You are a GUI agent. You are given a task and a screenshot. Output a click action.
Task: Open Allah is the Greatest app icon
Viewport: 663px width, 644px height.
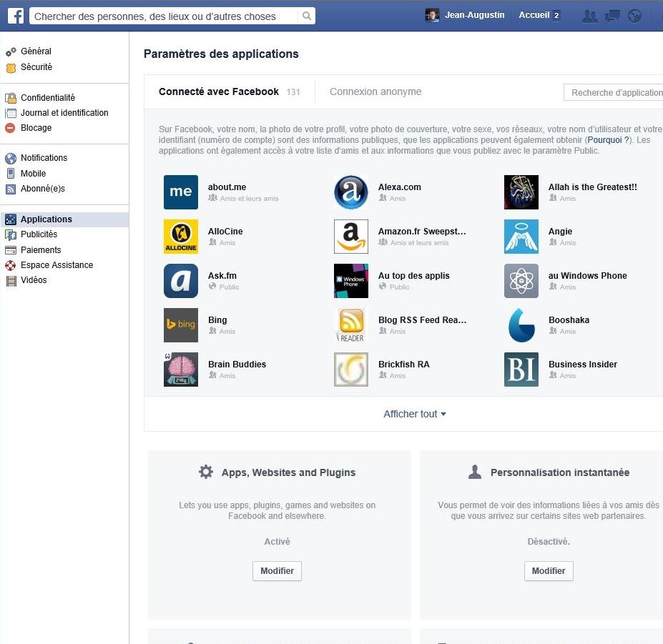521,192
